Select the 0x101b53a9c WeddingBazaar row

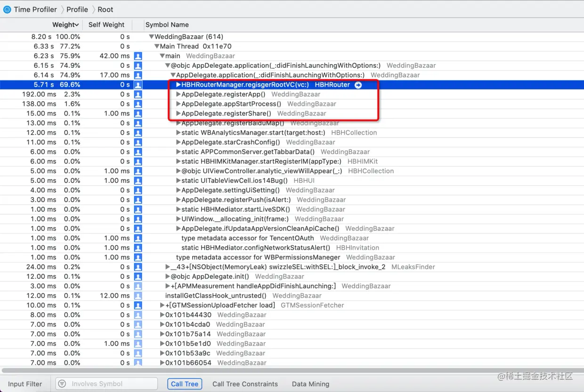point(292,353)
